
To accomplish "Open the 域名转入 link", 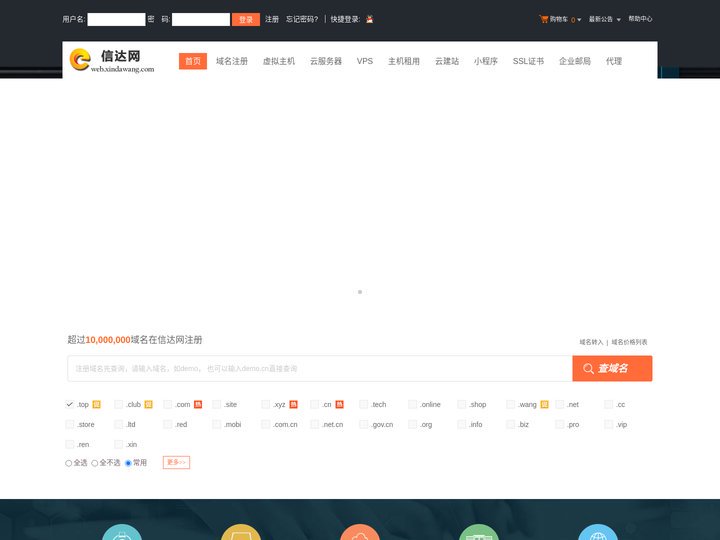I will (591, 342).
